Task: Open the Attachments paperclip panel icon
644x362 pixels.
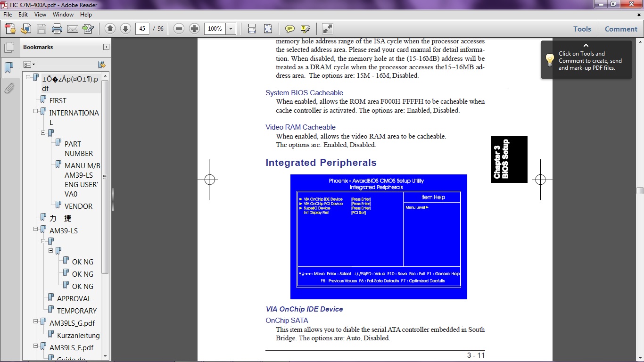Action: pos(9,88)
